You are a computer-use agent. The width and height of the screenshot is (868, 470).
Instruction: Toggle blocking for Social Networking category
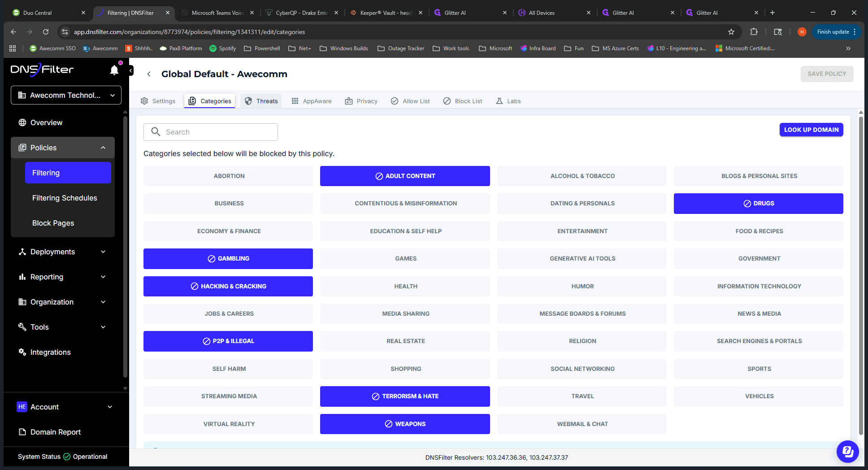[x=582, y=369]
